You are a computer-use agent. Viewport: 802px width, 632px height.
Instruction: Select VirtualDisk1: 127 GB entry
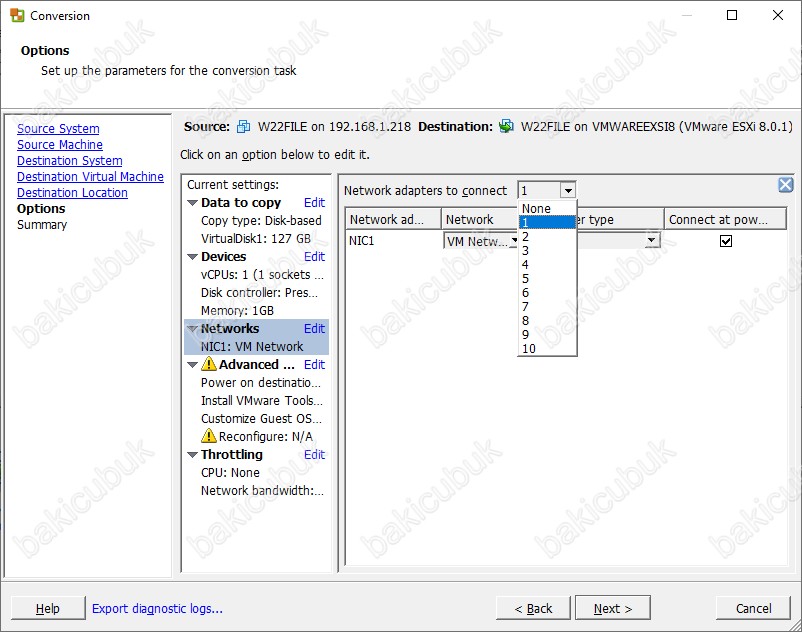256,239
